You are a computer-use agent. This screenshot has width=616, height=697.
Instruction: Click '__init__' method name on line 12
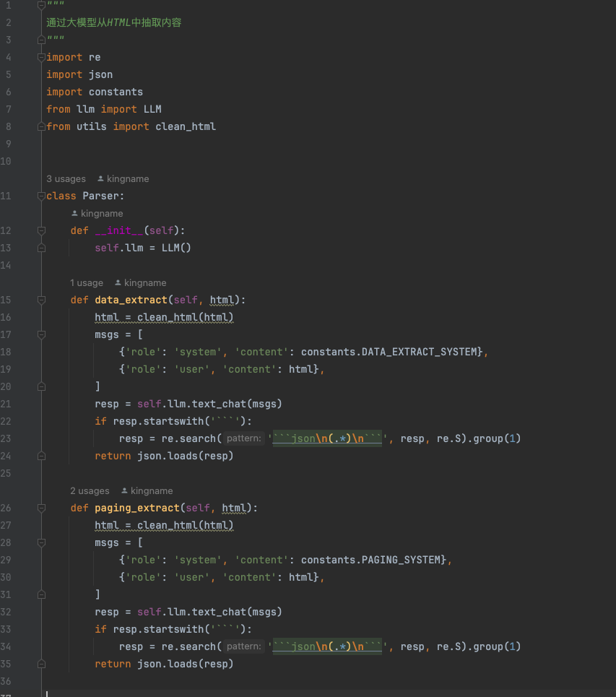(x=119, y=230)
